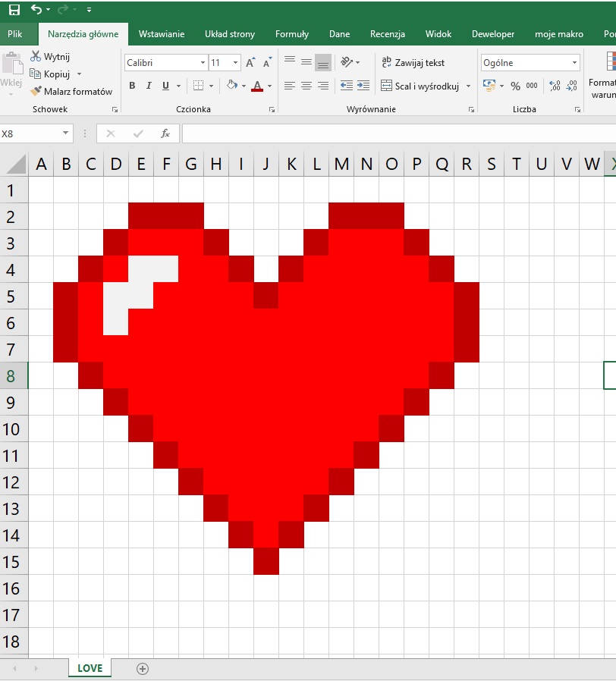Apply percent style format
616x681 pixels.
[516, 86]
